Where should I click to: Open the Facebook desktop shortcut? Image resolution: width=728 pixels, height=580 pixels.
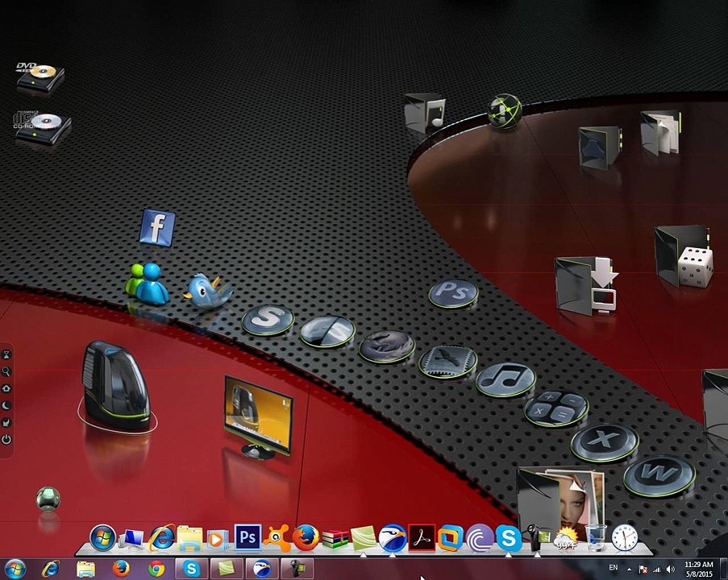[x=157, y=227]
